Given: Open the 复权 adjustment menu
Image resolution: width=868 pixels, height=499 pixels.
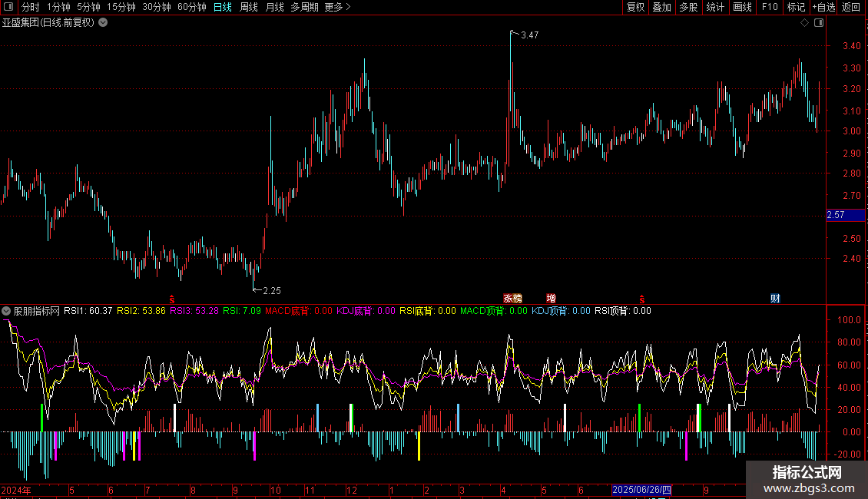Looking at the screenshot, I should tap(635, 7).
